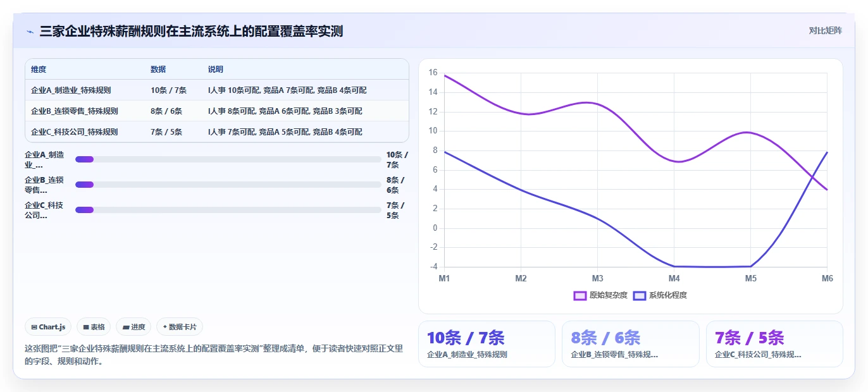Click the y-axis value -4
This screenshot has width=868, height=392.
433,267
